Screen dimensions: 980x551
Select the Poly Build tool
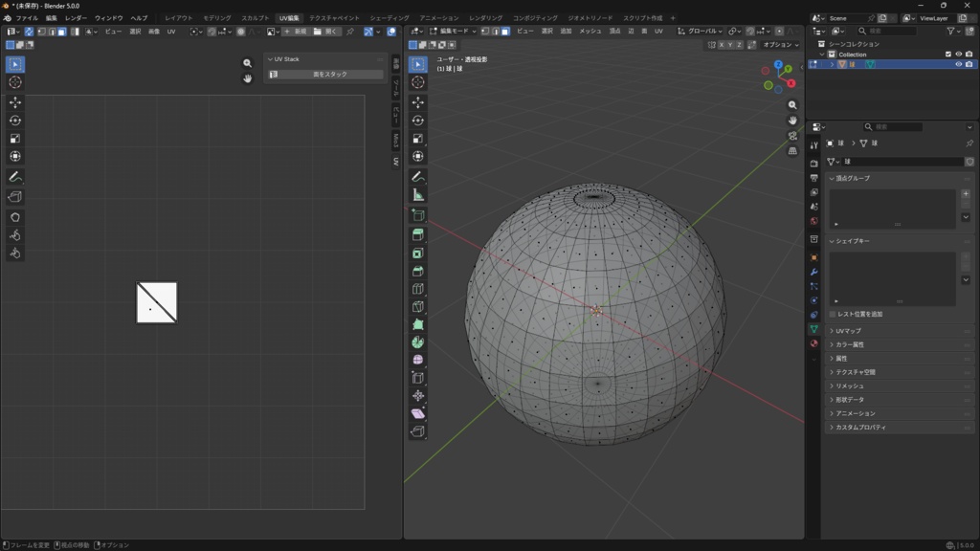tap(418, 324)
